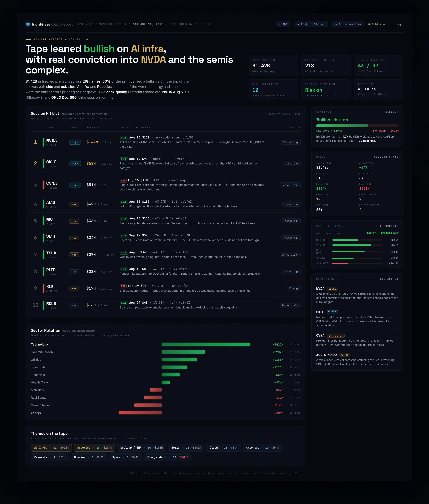Open Prior sessions
The height and width of the screenshot is (504, 429).
348,24
